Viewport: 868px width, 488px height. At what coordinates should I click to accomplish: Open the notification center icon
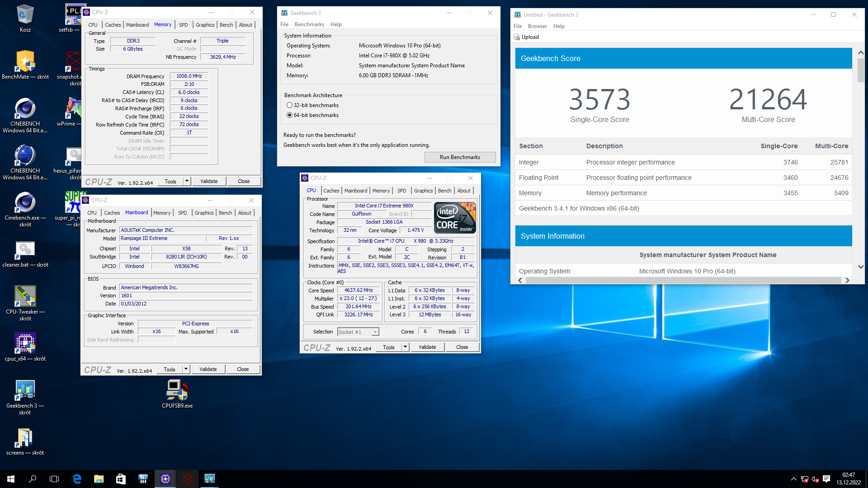tap(826, 479)
